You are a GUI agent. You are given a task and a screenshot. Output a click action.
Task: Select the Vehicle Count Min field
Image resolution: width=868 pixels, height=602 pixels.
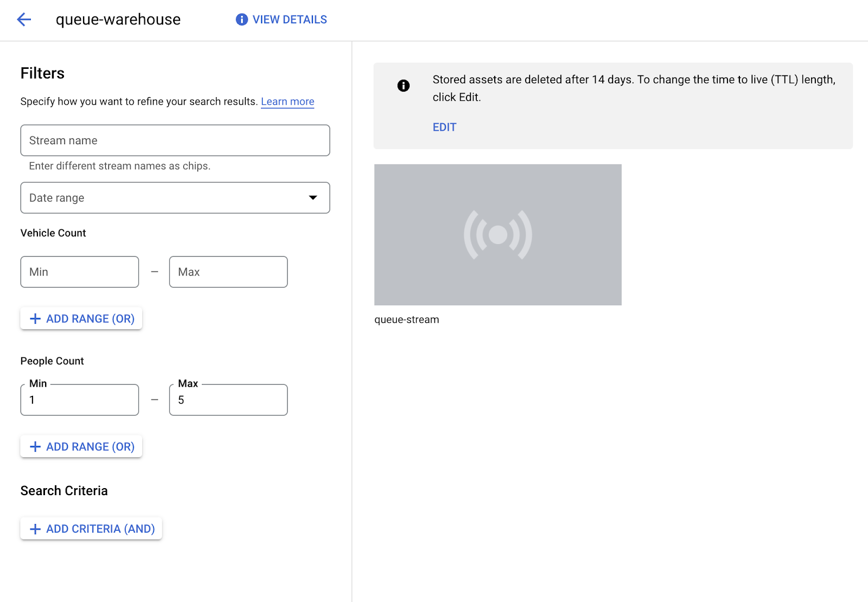[80, 272]
